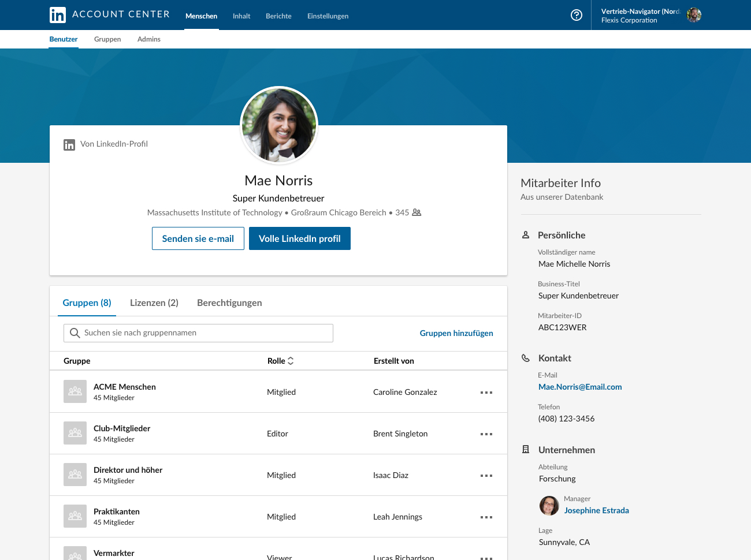Click the Club-Mitglieder group icon

75,433
